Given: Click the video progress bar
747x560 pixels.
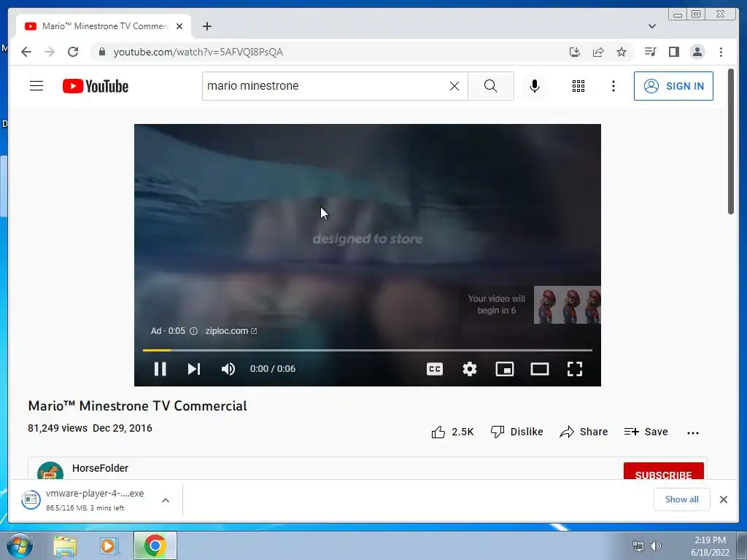Looking at the screenshot, I should click(368, 350).
